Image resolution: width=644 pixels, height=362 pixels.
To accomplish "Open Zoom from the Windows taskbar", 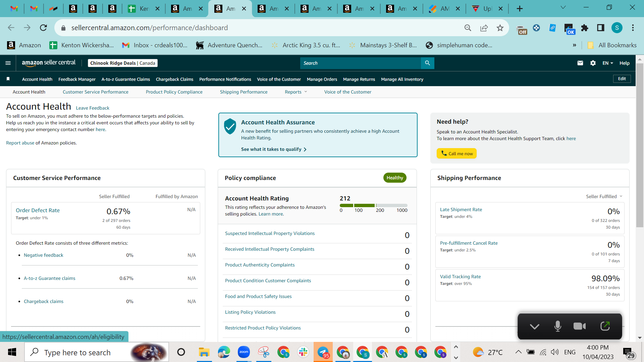I will coord(244,352).
